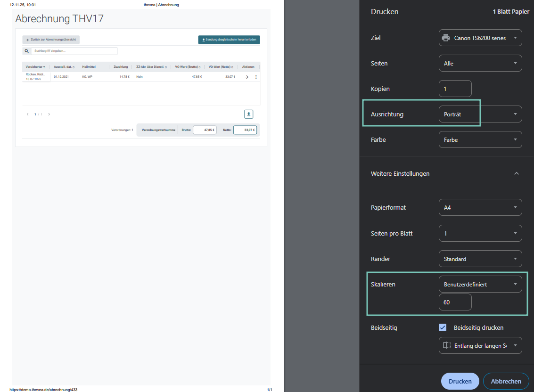Click the download icon below the table
The height and width of the screenshot is (392, 534).
click(248, 114)
